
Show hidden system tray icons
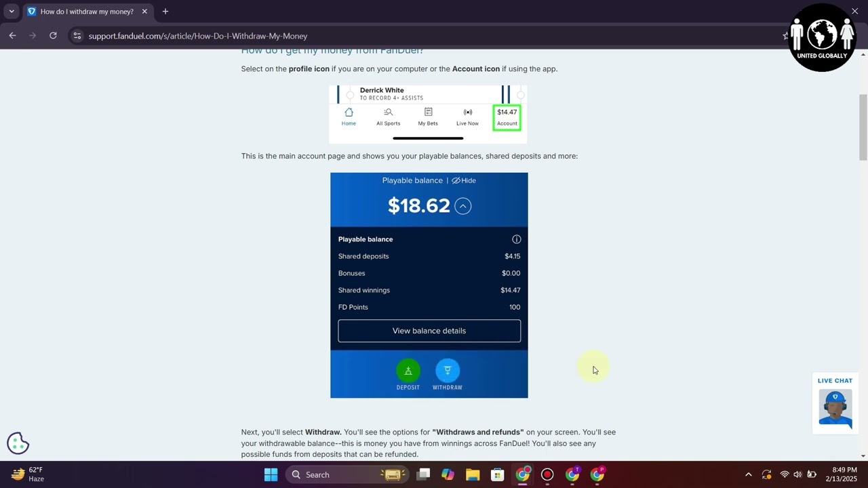tap(749, 474)
